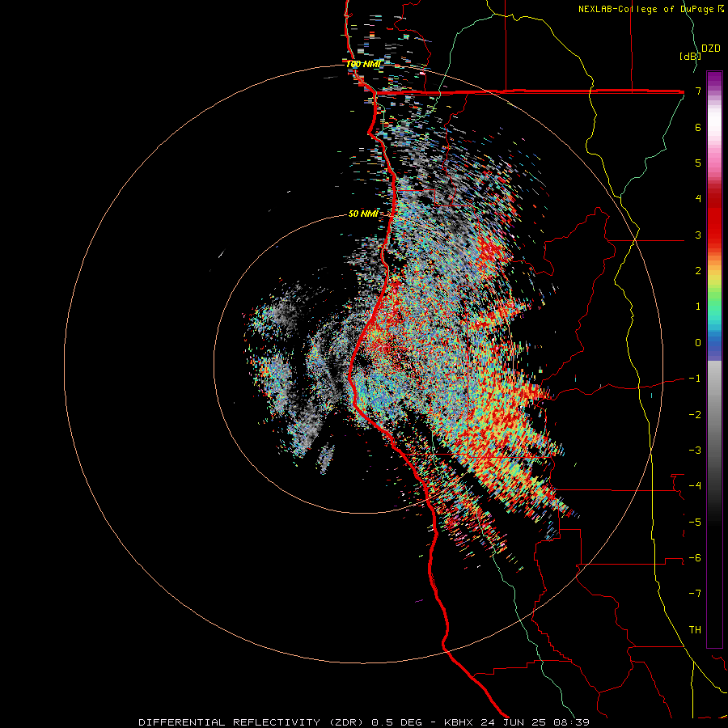Click the 4 dB label on color scale

coord(698,199)
